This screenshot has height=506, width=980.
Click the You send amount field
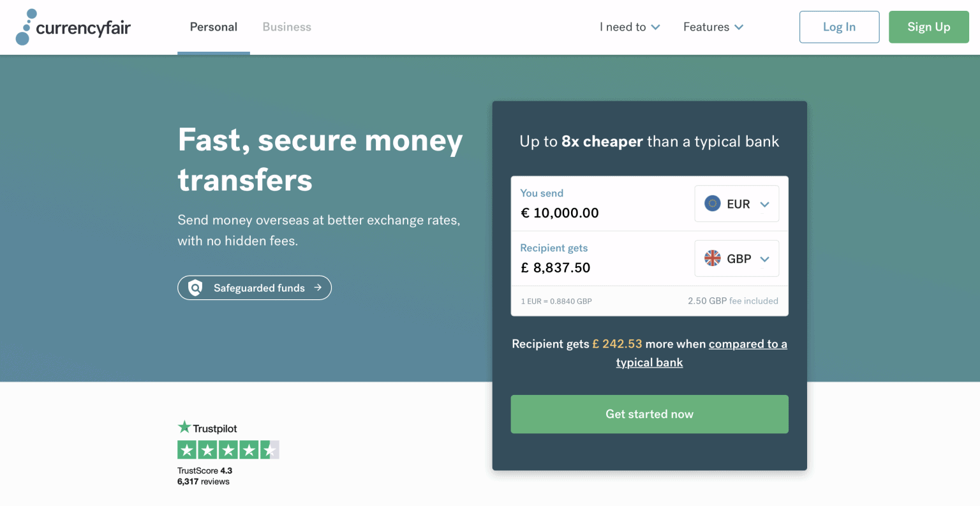pos(560,212)
